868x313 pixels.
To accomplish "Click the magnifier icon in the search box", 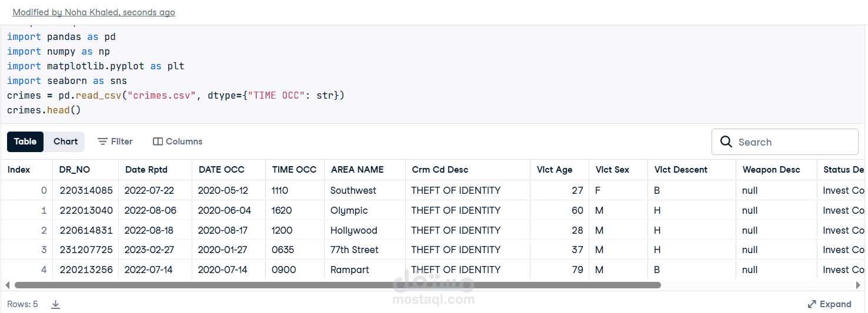I will click(x=727, y=142).
